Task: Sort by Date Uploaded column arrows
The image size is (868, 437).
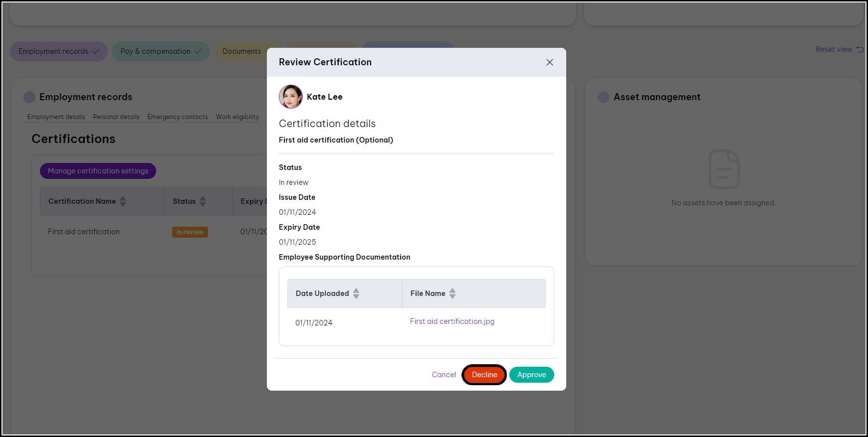Action: pos(356,293)
